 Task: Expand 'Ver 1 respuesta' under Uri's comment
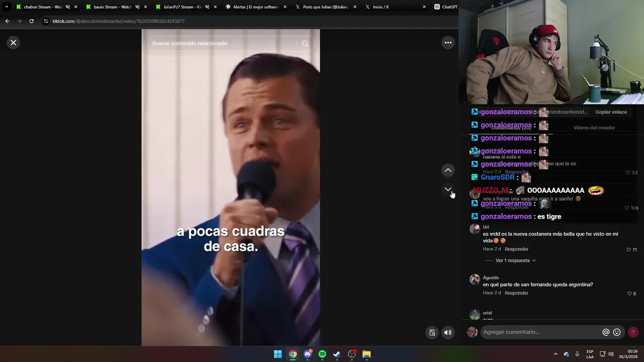pos(515,260)
